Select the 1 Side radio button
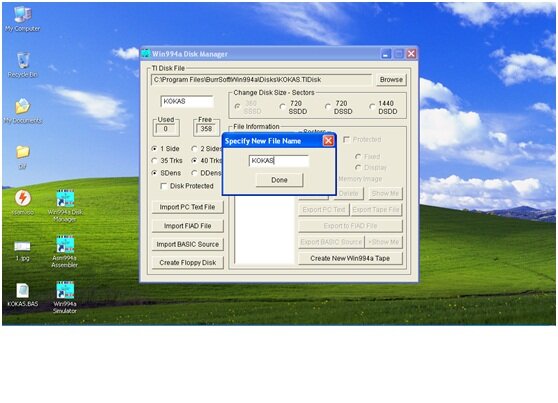The width and height of the screenshot is (558, 403). (x=154, y=149)
